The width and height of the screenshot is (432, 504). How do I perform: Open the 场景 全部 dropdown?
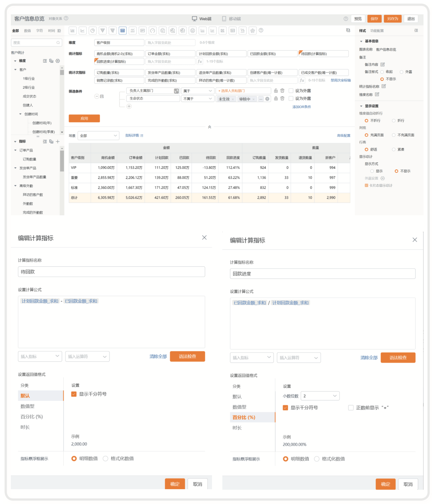[x=98, y=135]
